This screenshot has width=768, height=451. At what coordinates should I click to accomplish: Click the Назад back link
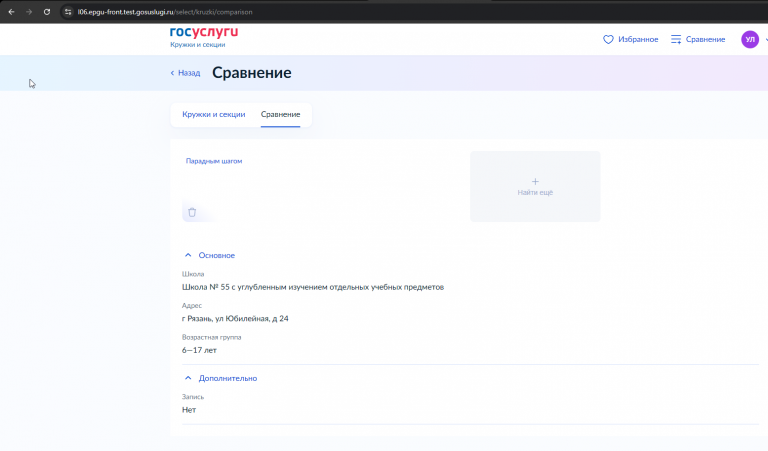(x=189, y=73)
